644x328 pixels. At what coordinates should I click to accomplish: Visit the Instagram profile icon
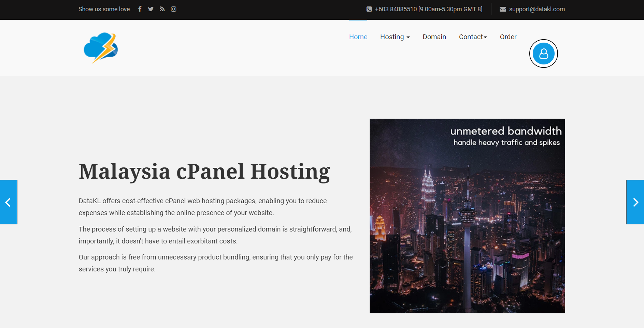point(173,9)
